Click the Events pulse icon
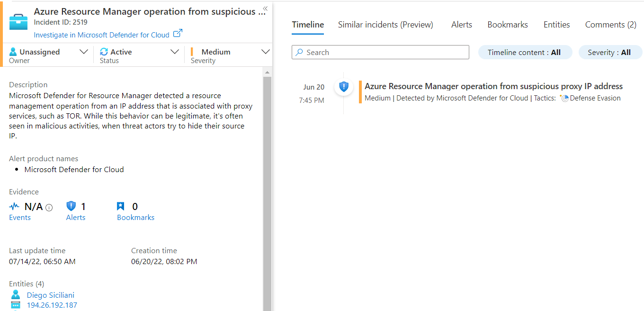The image size is (644, 311). (x=15, y=206)
